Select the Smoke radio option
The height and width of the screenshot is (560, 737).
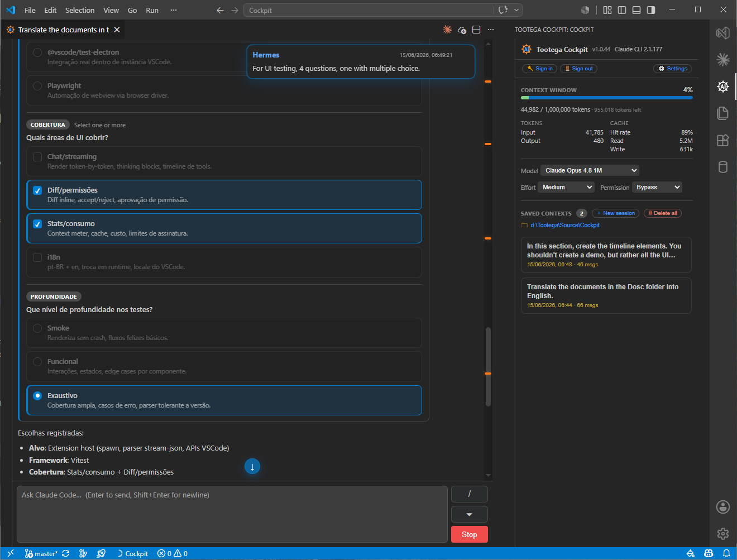(37, 328)
